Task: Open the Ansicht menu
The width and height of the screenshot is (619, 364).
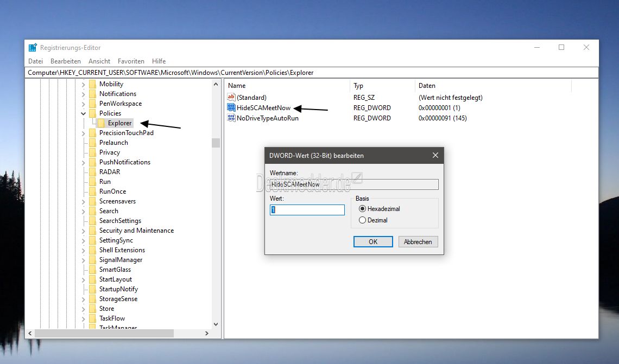Action: click(99, 61)
